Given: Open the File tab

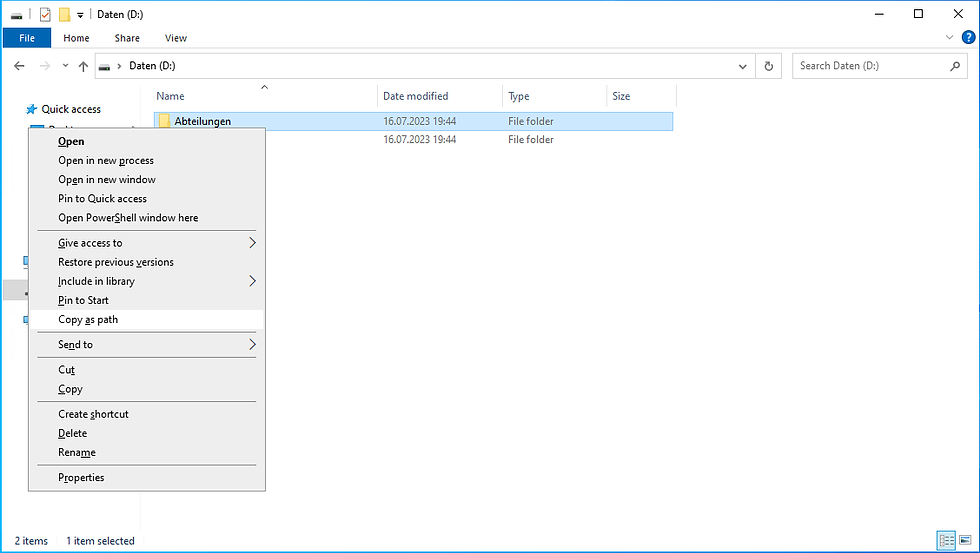Looking at the screenshot, I should 27,38.
